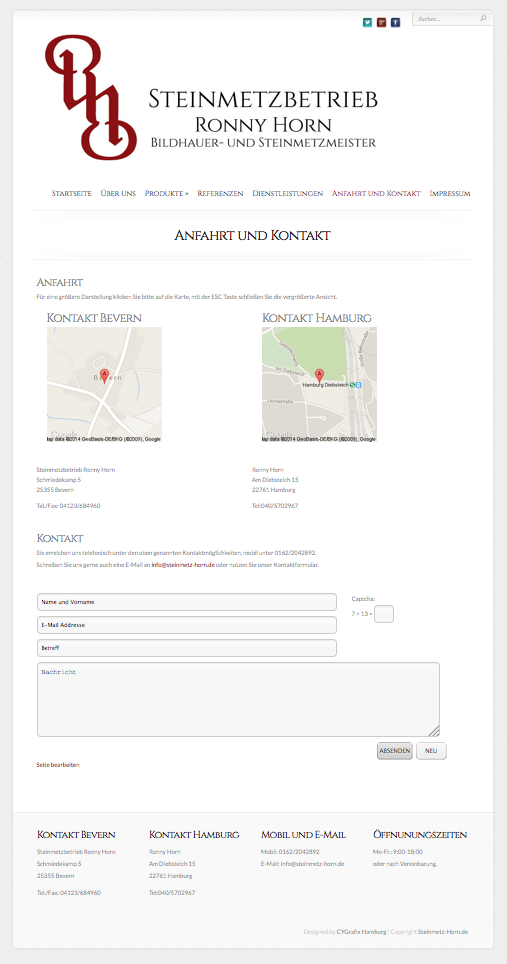
Task: Open the CYGrafix Hamburg footer link
Action: [x=361, y=932]
